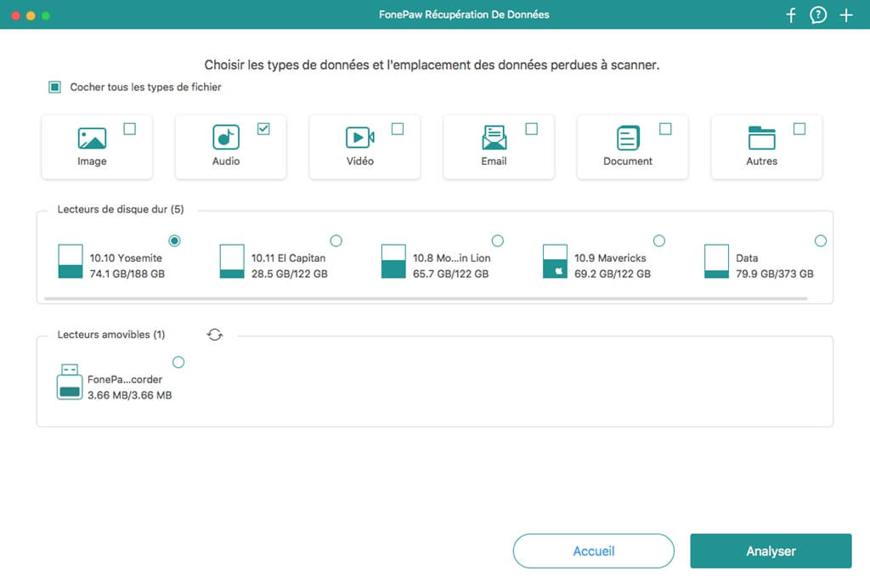
Task: Select the 10.8 Mo...in Lion radio button
Action: (x=498, y=240)
